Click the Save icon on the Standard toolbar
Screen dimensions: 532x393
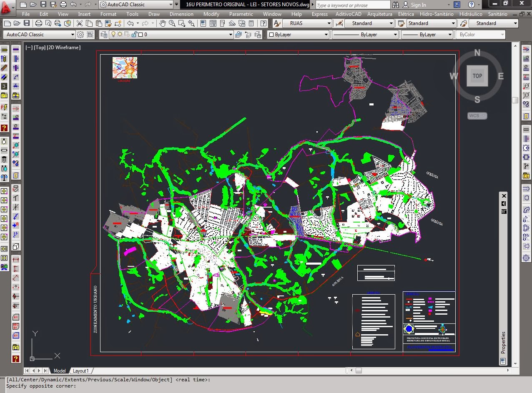pyautogui.click(x=27, y=24)
